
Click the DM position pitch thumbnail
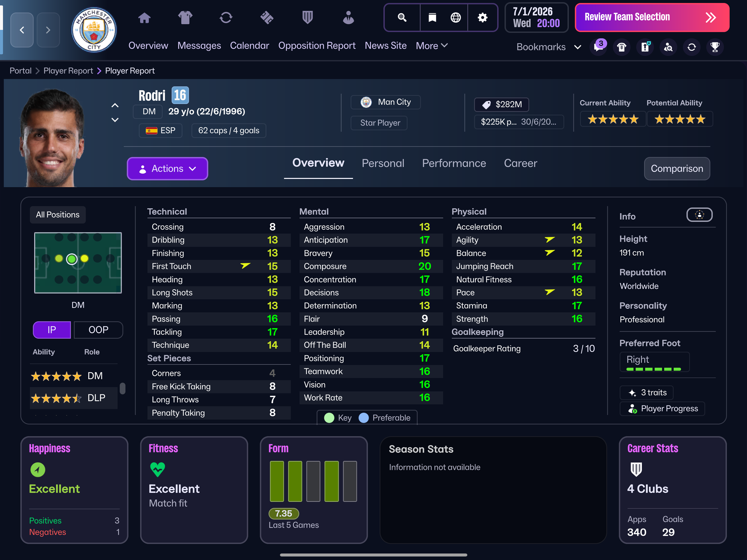78,262
